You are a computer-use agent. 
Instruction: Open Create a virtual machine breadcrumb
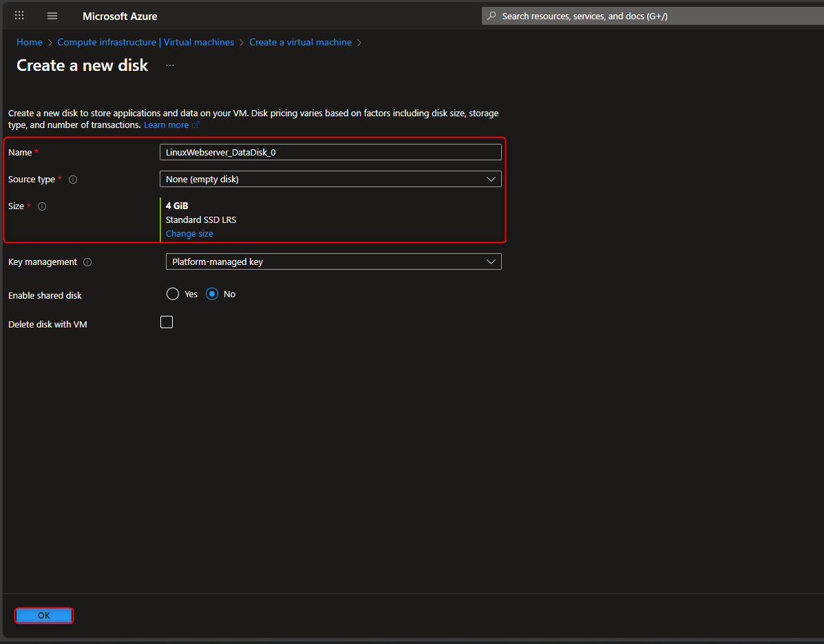[300, 42]
